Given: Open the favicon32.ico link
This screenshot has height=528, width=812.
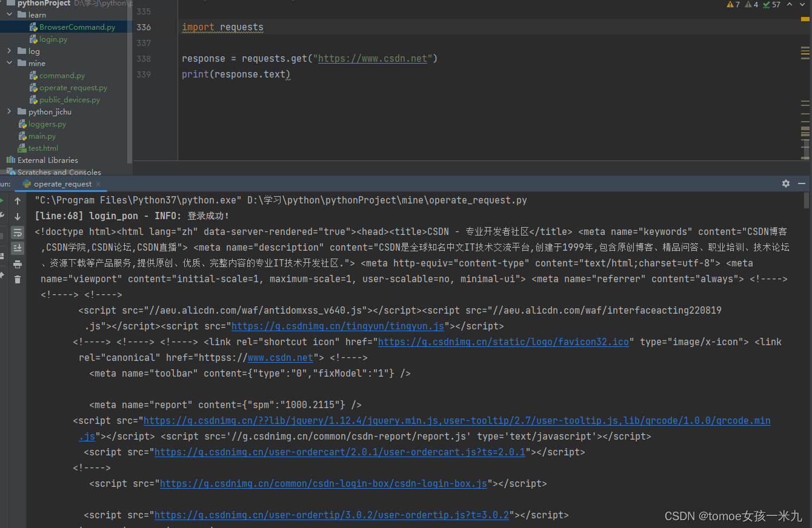Looking at the screenshot, I should point(504,342).
